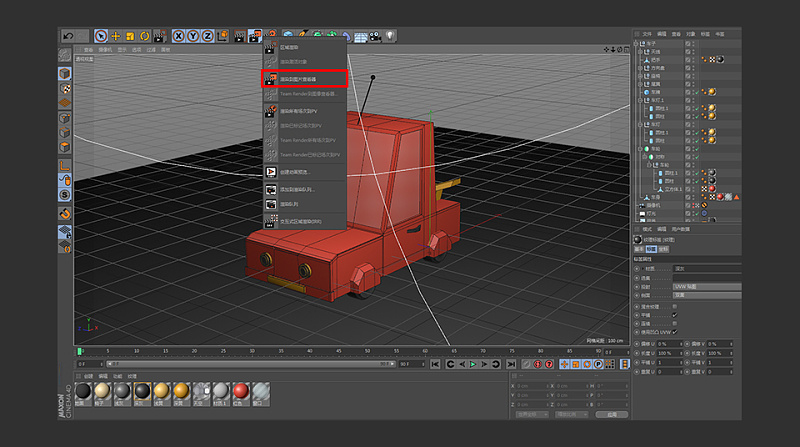This screenshot has width=800, height=447.
Task: Switch to Polygons mode icon
Action: (65, 147)
